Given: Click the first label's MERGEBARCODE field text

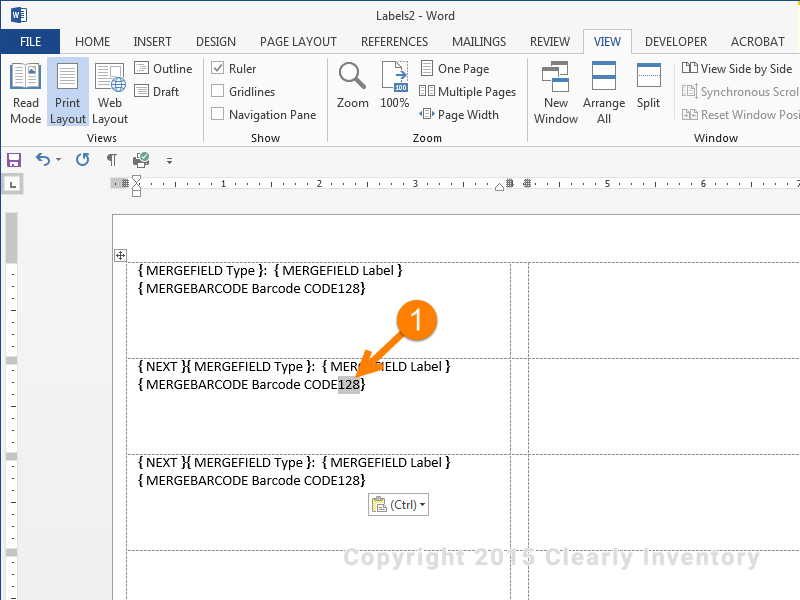Looking at the screenshot, I should click(252, 289).
